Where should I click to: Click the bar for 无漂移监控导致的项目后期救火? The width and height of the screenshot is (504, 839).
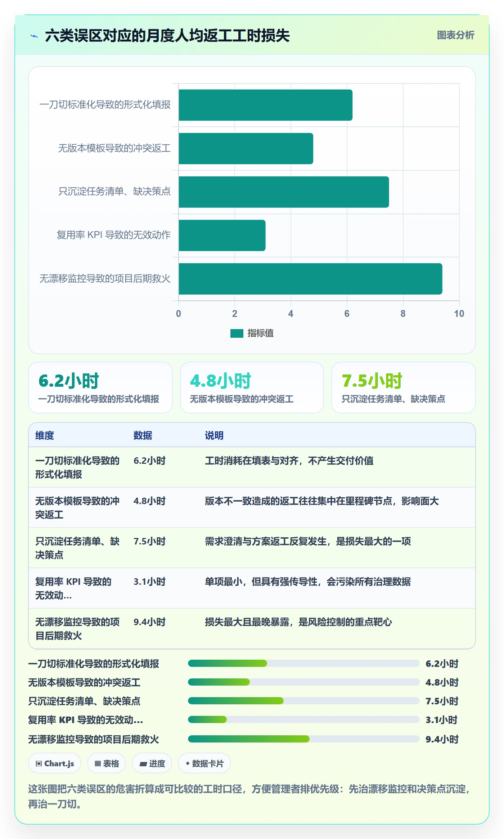(310, 279)
